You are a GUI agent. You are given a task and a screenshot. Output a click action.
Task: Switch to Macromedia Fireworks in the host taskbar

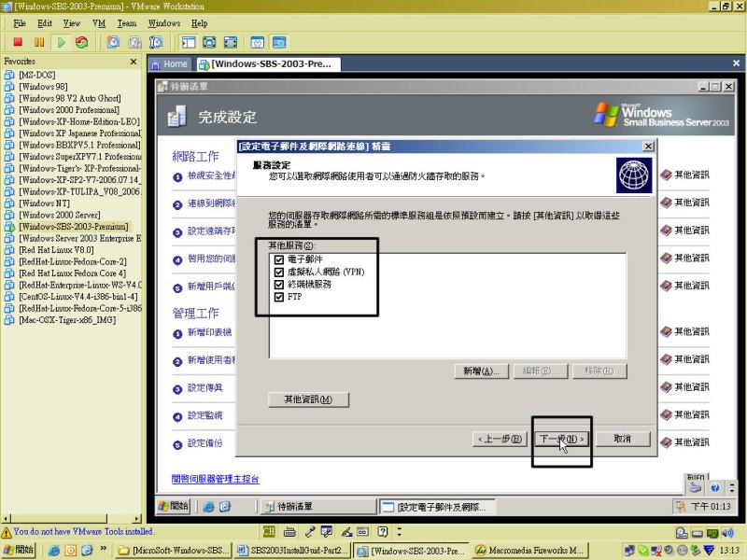click(x=529, y=551)
